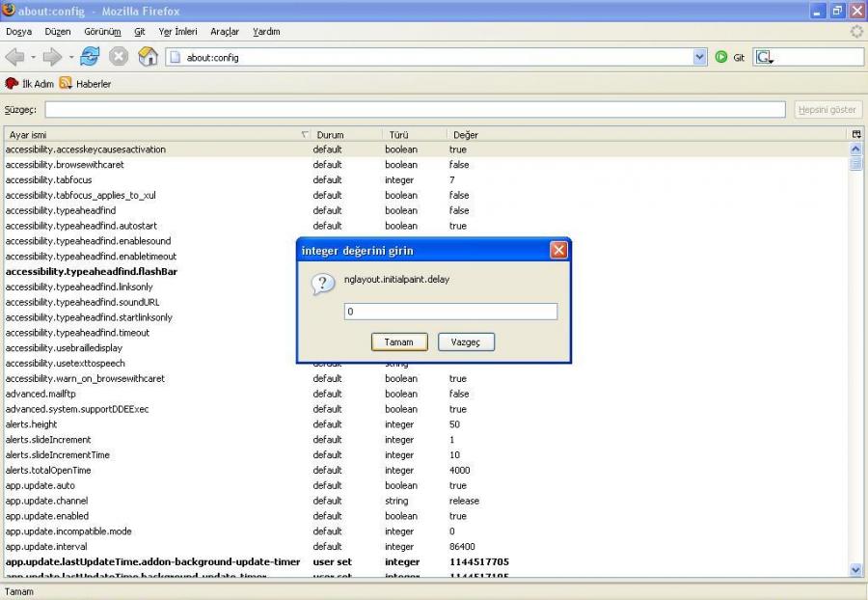Click the Hepsini göster button

(827, 110)
